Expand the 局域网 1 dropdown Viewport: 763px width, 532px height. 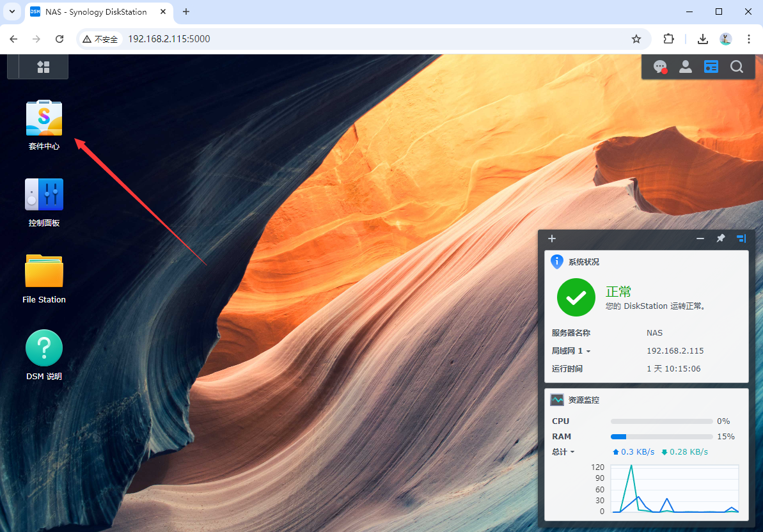(571, 351)
